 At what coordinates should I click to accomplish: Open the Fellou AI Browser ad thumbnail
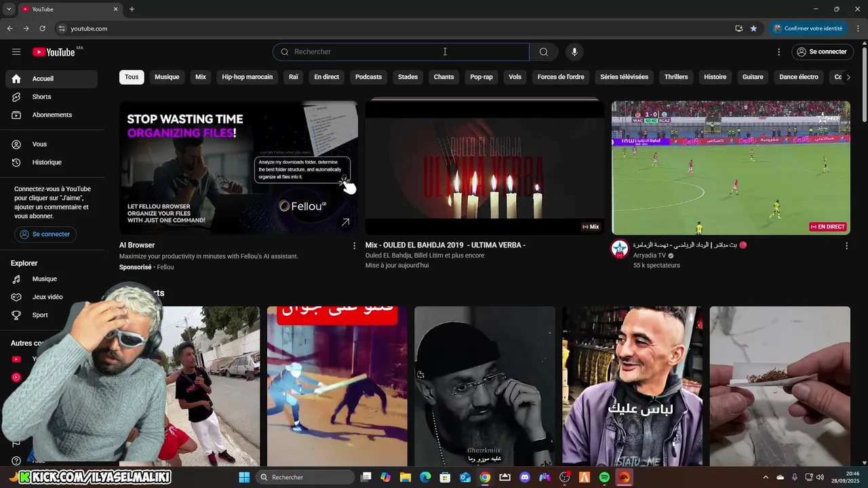pyautogui.click(x=239, y=167)
